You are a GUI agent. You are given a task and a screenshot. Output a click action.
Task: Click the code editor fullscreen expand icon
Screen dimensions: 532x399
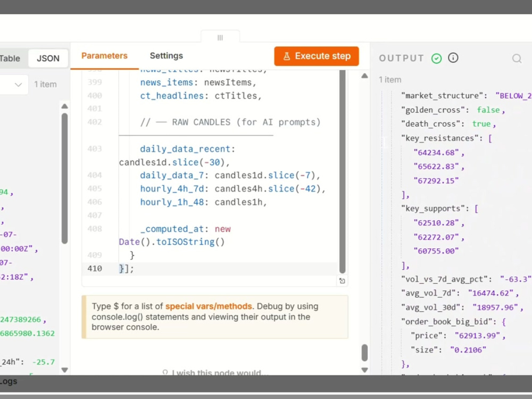342,280
